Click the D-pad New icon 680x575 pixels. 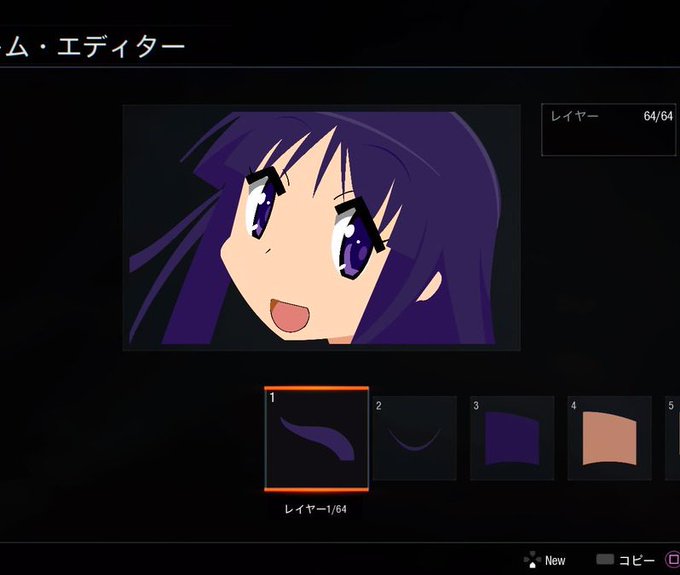pos(532,560)
